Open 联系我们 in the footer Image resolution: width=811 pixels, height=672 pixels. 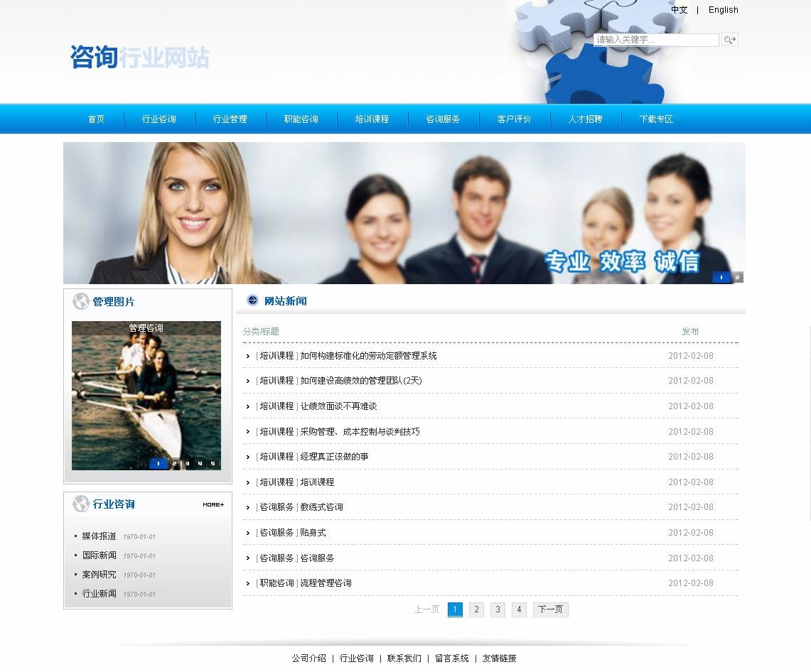(x=404, y=659)
